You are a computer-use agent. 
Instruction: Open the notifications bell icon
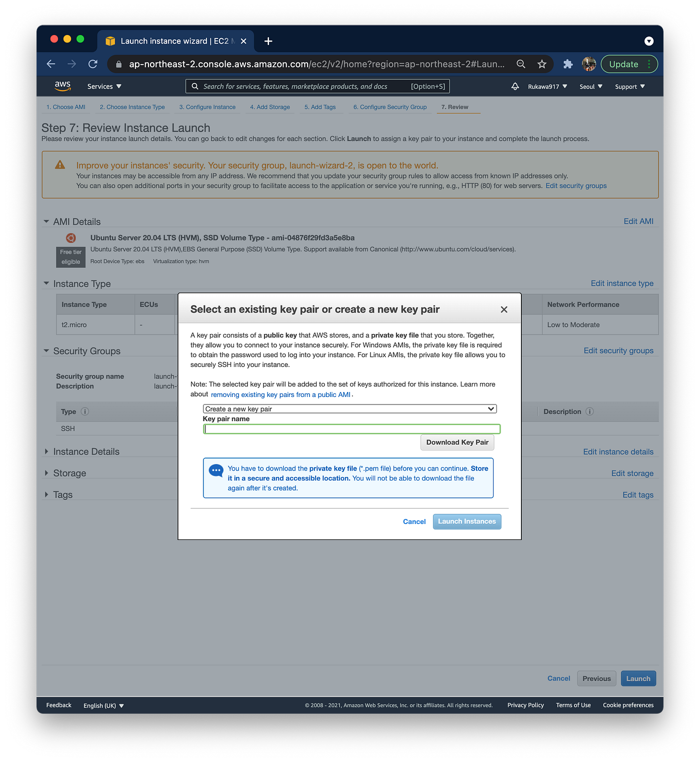click(515, 86)
